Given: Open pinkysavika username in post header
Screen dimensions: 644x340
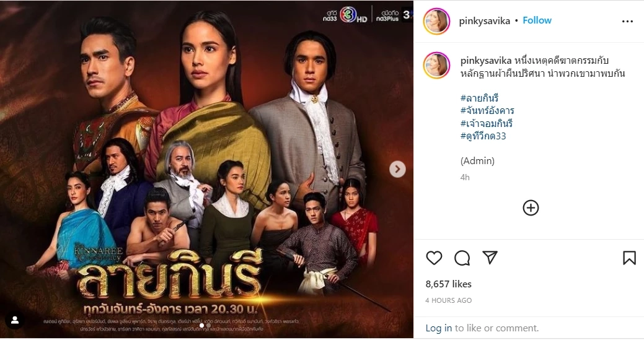Looking at the screenshot, I should [484, 21].
